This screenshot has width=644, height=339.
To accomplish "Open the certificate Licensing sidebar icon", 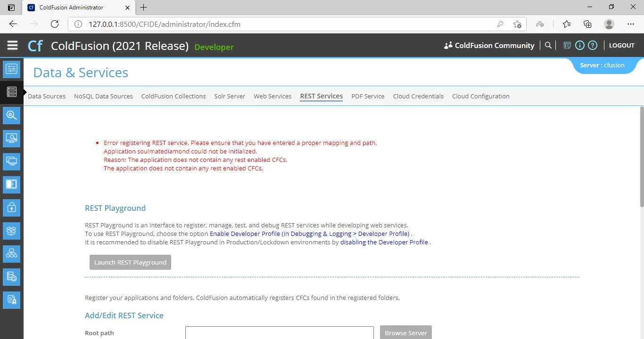I will tap(11, 300).
